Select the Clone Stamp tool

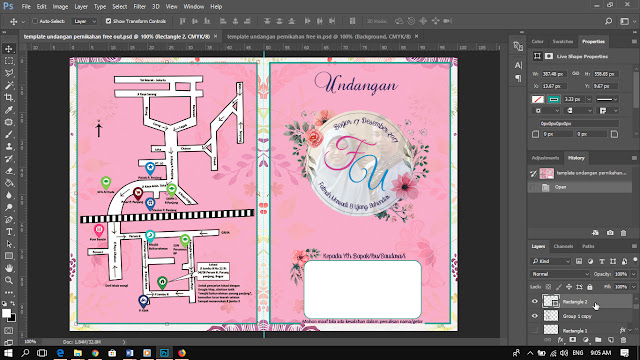click(9, 147)
